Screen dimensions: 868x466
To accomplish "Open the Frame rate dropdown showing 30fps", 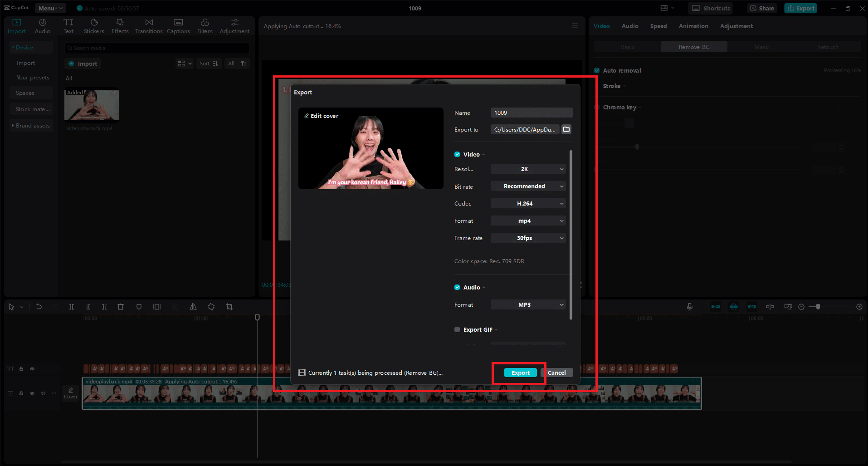I will (528, 238).
